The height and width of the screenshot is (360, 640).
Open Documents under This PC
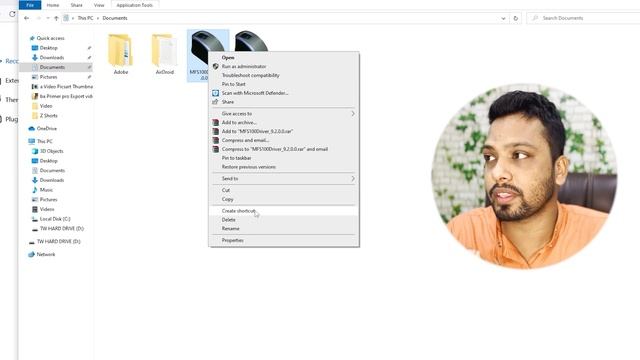(x=52, y=170)
